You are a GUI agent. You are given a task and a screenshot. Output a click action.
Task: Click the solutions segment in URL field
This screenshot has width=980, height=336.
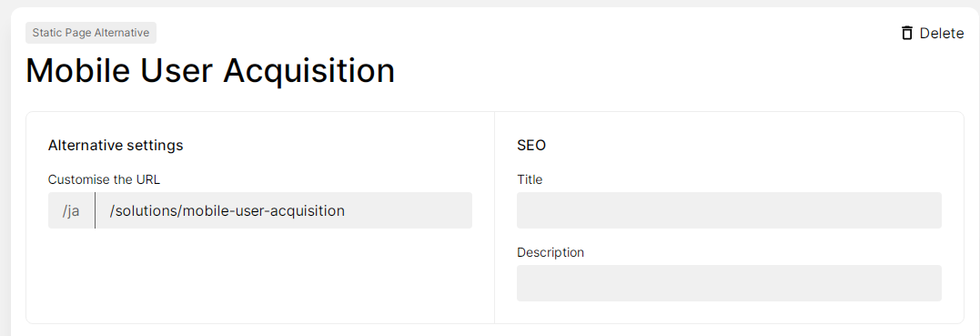pyautogui.click(x=145, y=211)
